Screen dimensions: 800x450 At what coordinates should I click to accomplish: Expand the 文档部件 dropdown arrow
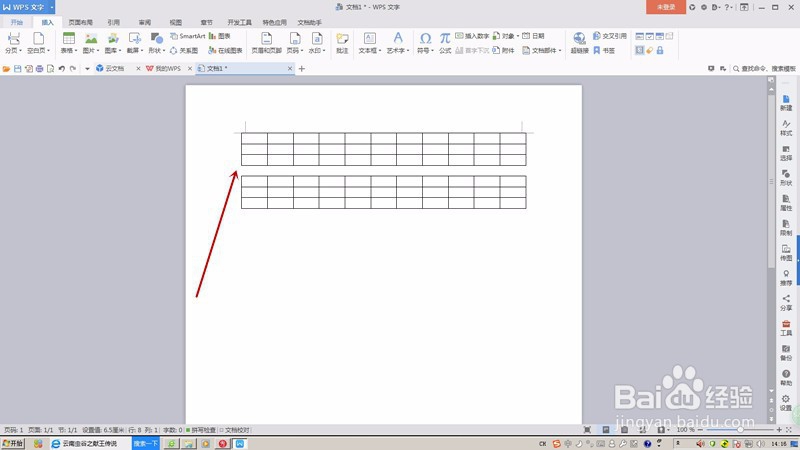(560, 51)
